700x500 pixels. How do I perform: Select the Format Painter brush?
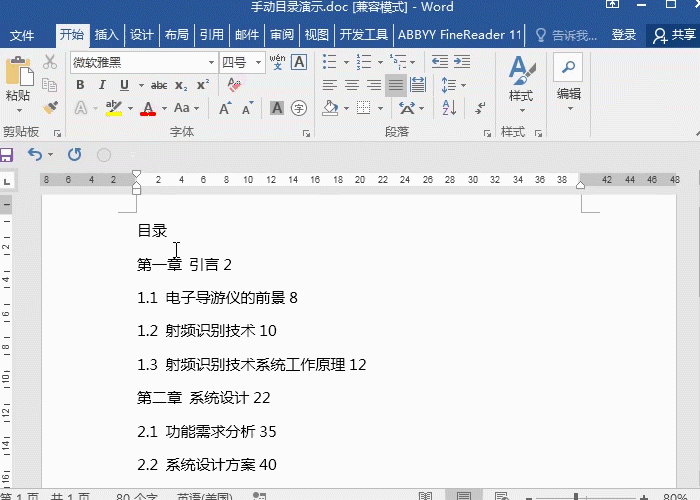pos(50,108)
